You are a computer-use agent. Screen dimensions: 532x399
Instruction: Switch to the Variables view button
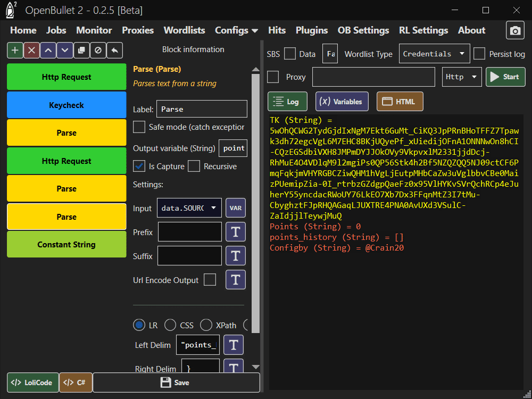click(x=342, y=102)
